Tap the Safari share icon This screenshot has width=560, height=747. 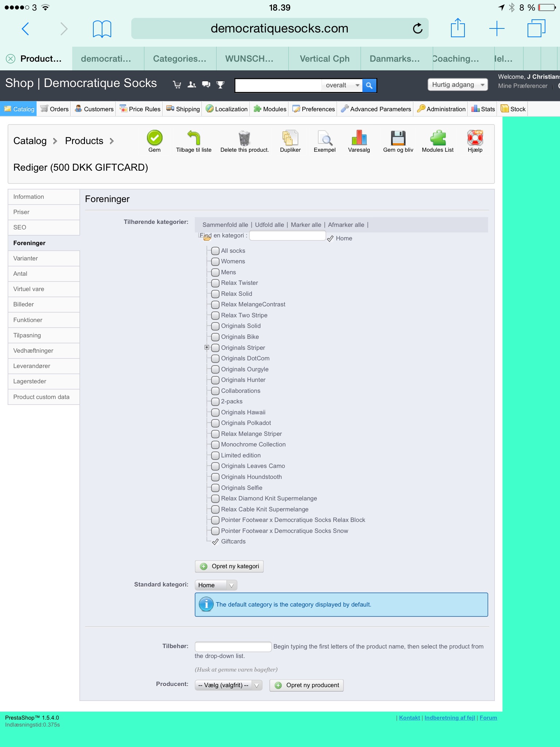tap(458, 28)
